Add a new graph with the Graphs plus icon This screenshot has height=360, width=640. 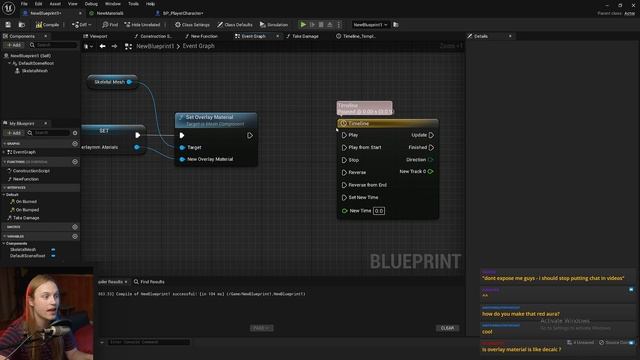coord(75,144)
